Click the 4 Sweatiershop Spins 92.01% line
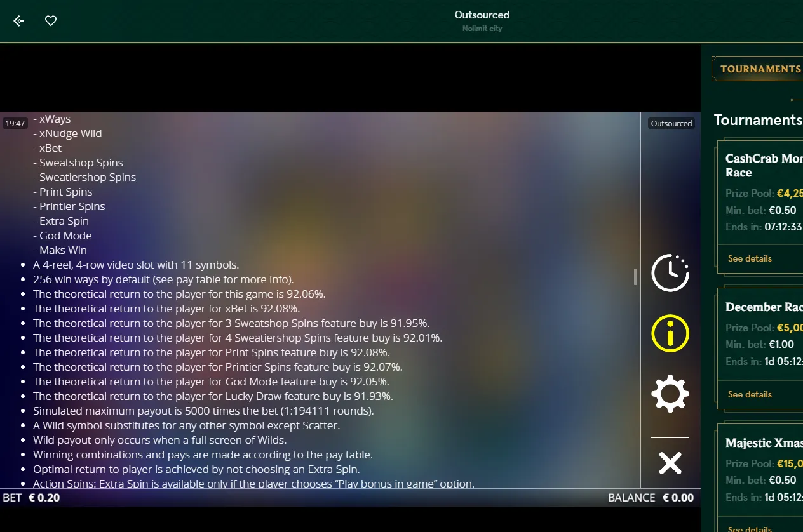Viewport: 803px width, 532px height. click(238, 338)
